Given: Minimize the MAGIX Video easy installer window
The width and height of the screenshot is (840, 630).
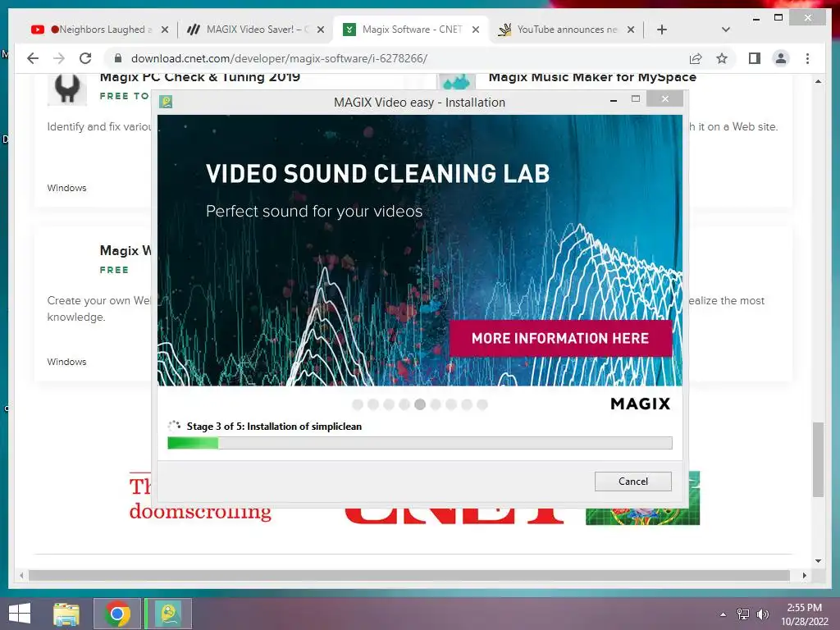Looking at the screenshot, I should pyautogui.click(x=614, y=100).
